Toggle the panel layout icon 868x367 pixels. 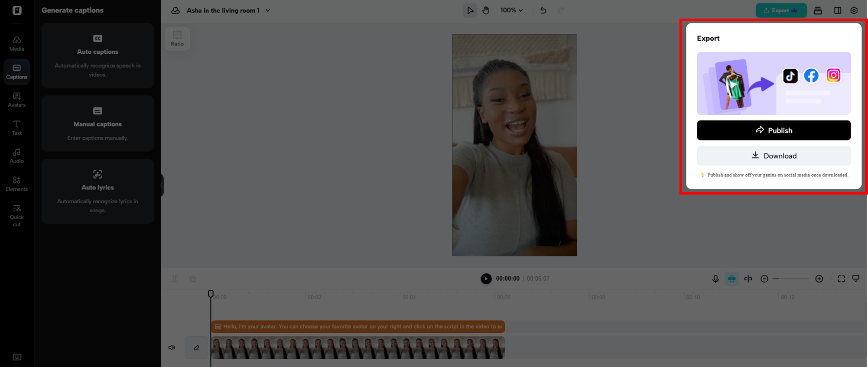tap(837, 10)
